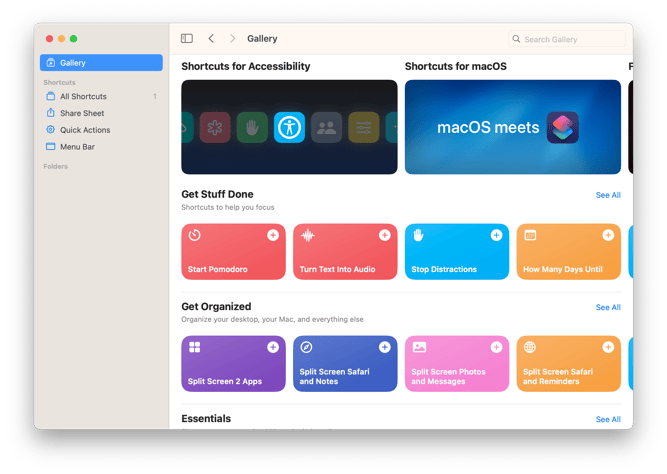Open the Split Screen 2 Apps card
The height and width of the screenshot is (474, 667).
(233, 363)
